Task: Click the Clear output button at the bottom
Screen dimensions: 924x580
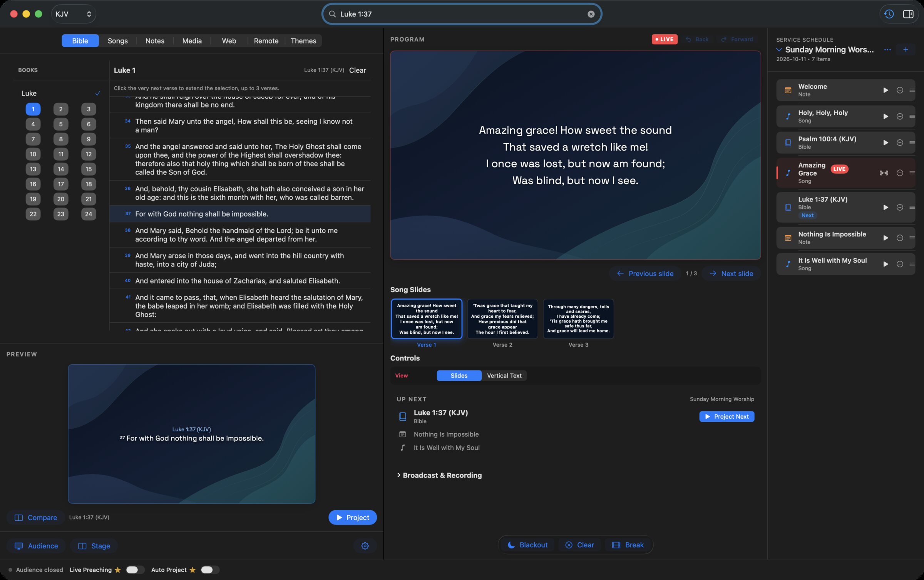Action: click(x=579, y=545)
